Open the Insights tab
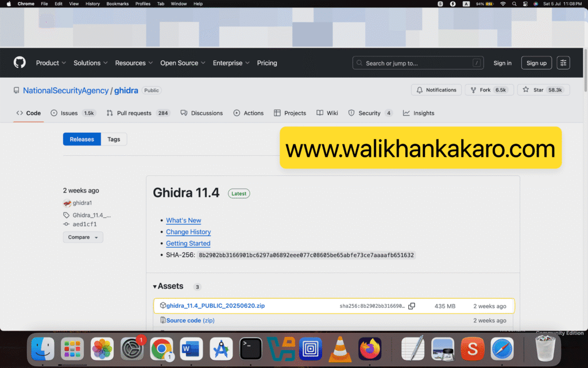The height and width of the screenshot is (368, 588). point(419,113)
